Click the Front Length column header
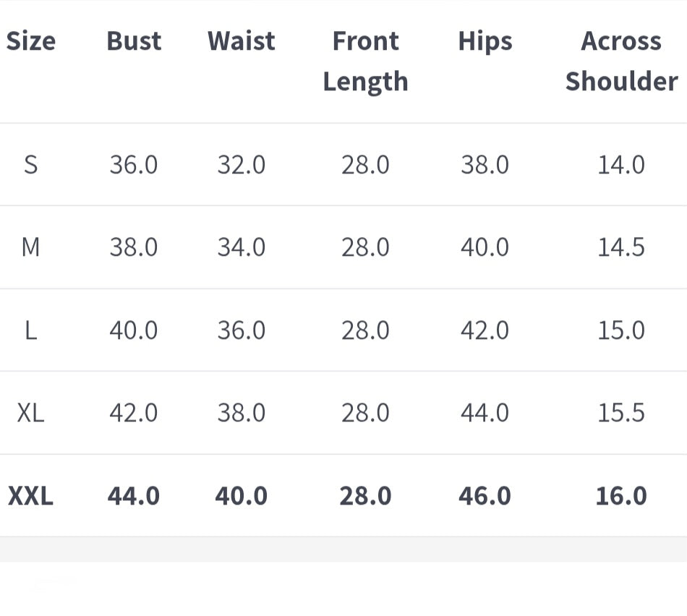 pos(365,61)
